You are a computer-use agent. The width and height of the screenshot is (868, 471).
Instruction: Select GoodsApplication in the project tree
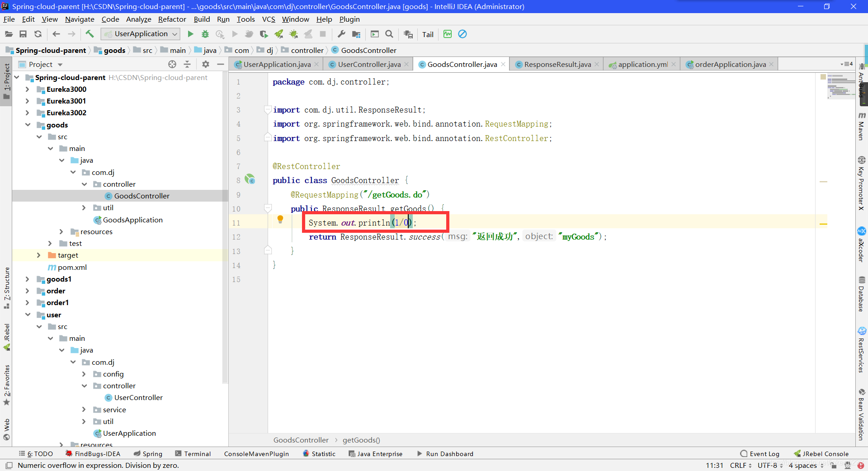(x=132, y=220)
